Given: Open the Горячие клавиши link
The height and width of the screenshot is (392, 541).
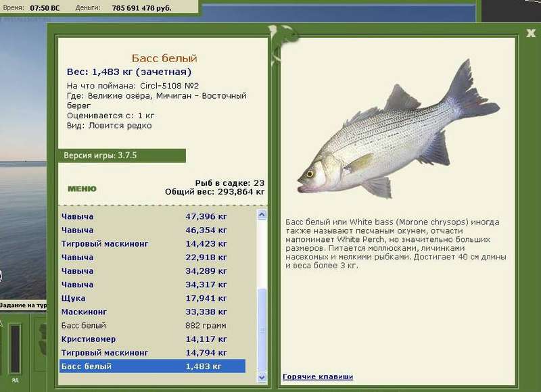Looking at the screenshot, I should click(318, 376).
